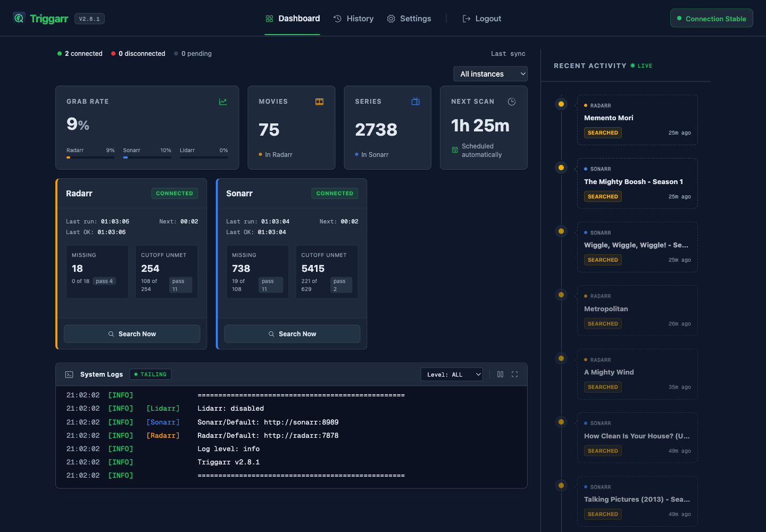
Task: Click the Settings gear icon
Action: (391, 19)
